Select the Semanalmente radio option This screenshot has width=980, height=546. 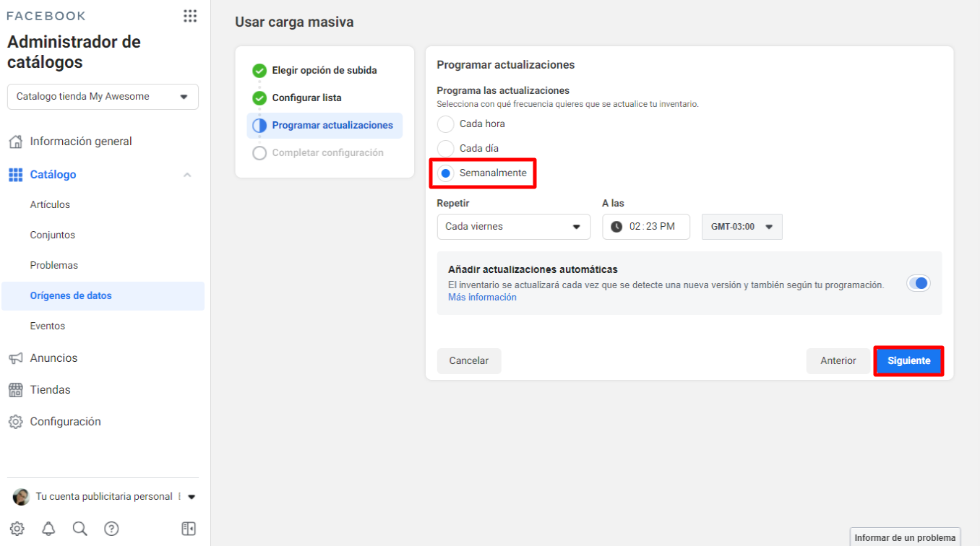click(446, 173)
